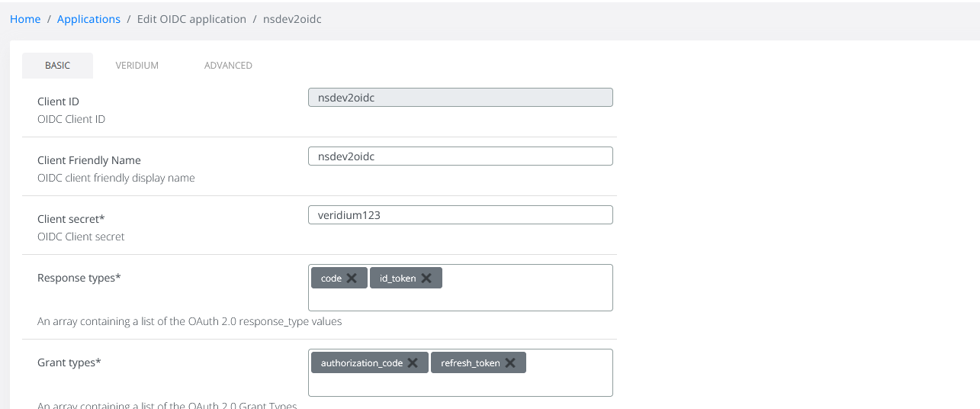This screenshot has height=409, width=980.
Task: Click the Edit OIDC application breadcrumb text
Action: tap(191, 19)
